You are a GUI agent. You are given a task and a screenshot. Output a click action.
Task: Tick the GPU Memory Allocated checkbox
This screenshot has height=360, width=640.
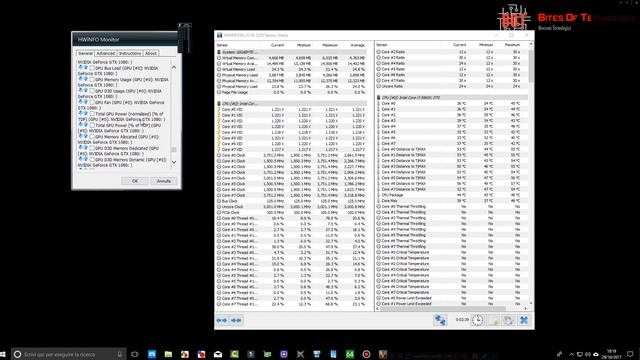(92, 137)
